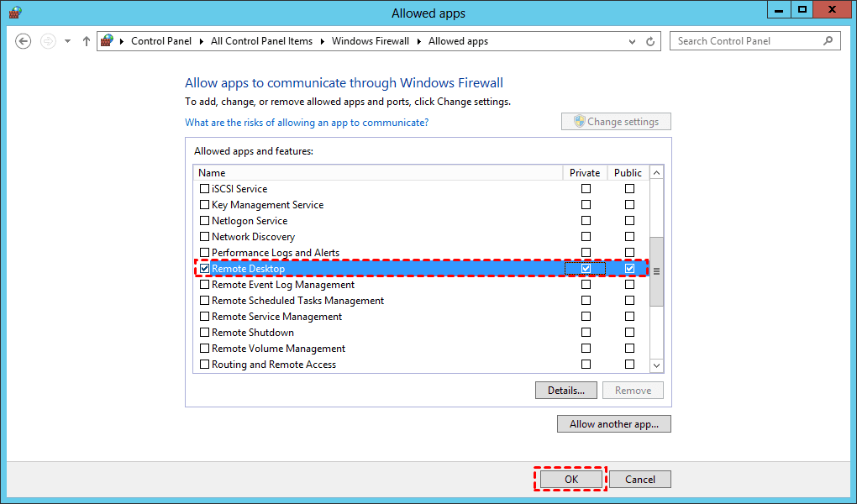Maximize the Allowed apps window

click(802, 9)
